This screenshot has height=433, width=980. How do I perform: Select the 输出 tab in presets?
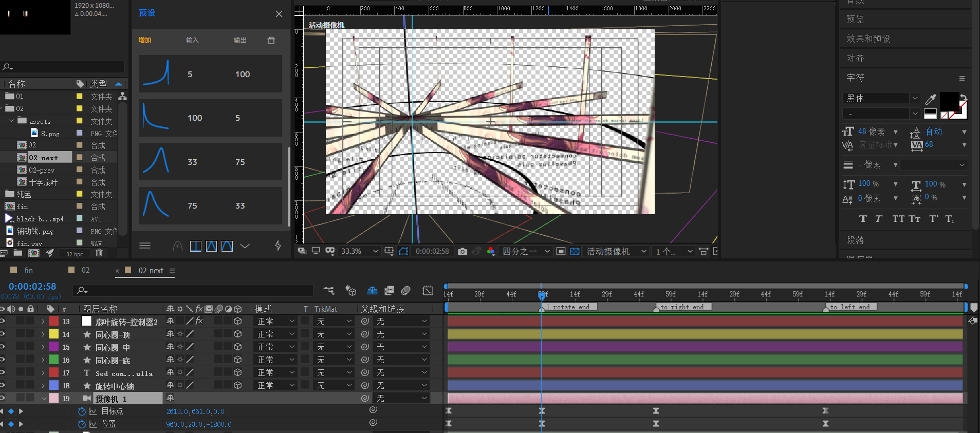click(240, 40)
